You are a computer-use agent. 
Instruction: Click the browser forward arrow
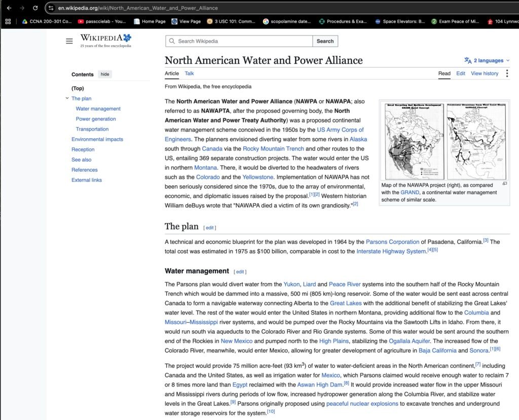tap(22, 8)
